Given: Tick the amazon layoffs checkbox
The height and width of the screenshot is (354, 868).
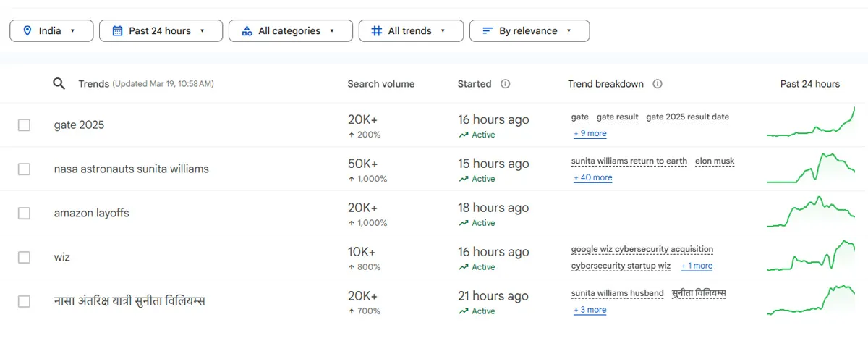Looking at the screenshot, I should tap(24, 214).
